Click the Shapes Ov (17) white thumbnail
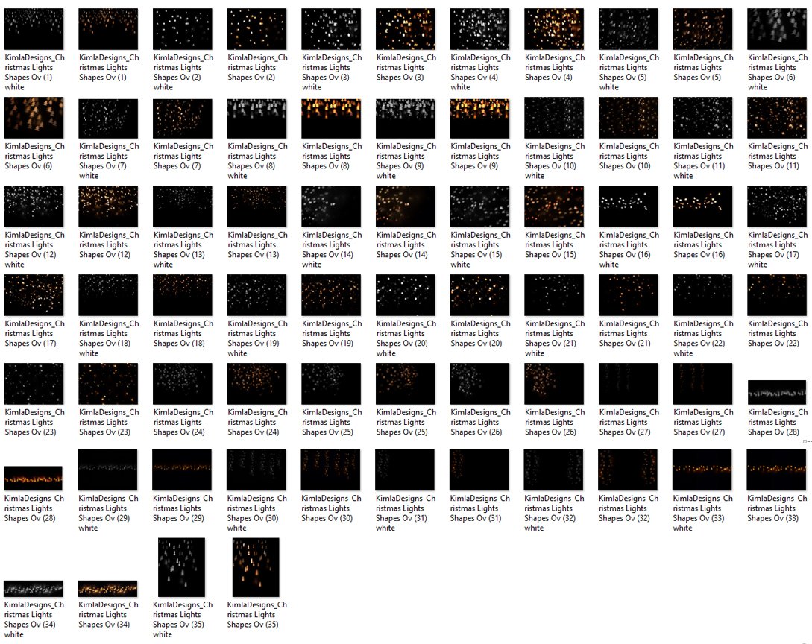Image resolution: width=812 pixels, height=644 pixels. [777, 206]
